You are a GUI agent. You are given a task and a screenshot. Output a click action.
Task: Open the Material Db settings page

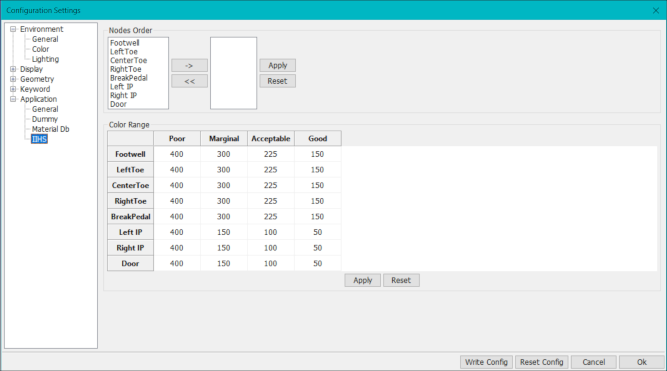(51, 129)
